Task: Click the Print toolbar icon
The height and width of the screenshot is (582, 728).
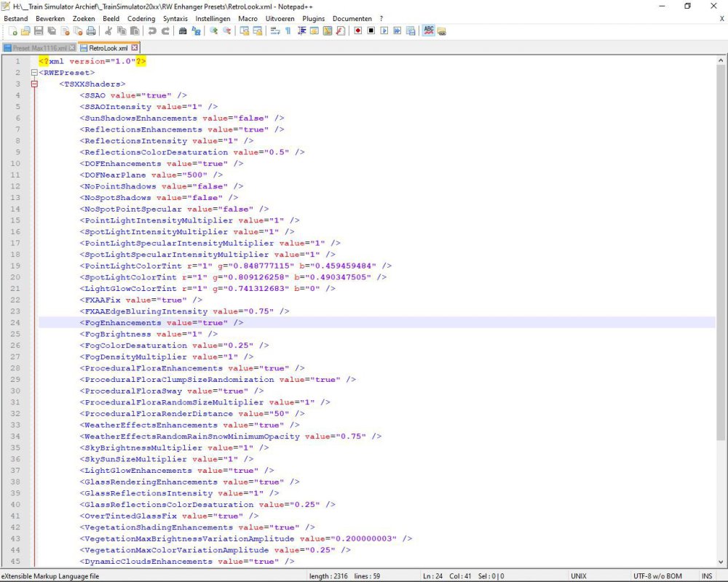Action: tap(91, 31)
